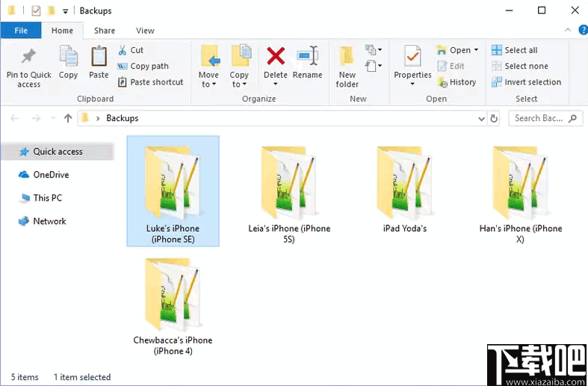Select Leia's iPhone (iPhone 5S) folder

click(x=289, y=195)
